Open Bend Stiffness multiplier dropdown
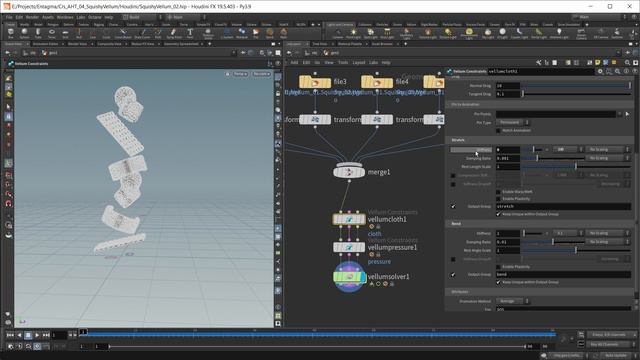This screenshot has width=640, height=360. [x=568, y=233]
